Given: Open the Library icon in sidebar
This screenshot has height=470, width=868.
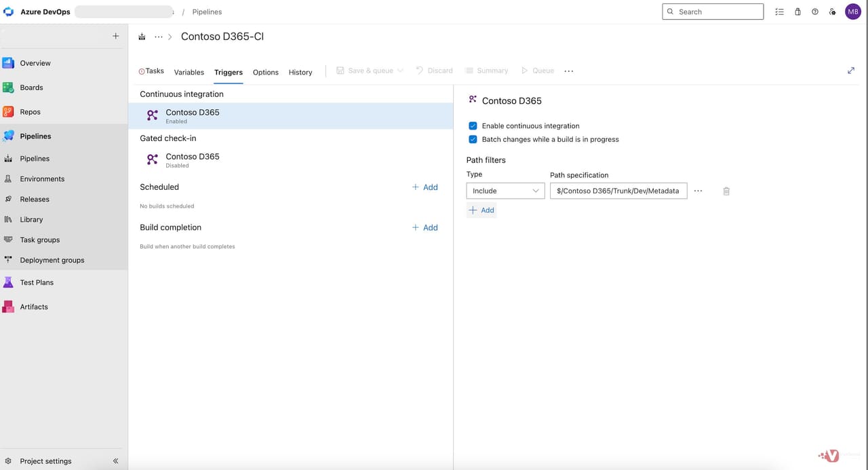Looking at the screenshot, I should pos(8,220).
